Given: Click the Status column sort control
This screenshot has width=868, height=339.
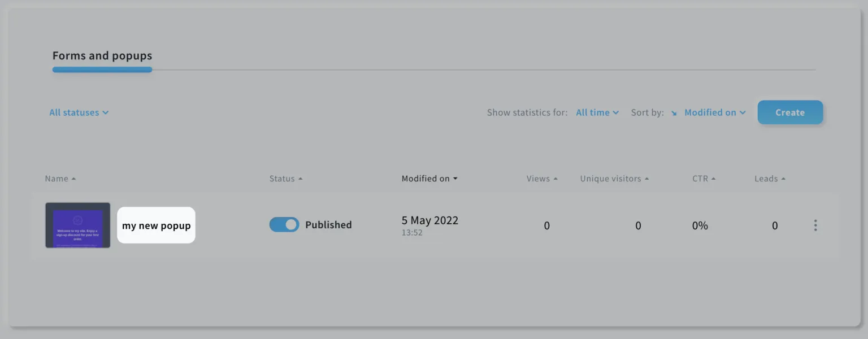Looking at the screenshot, I should click(300, 178).
